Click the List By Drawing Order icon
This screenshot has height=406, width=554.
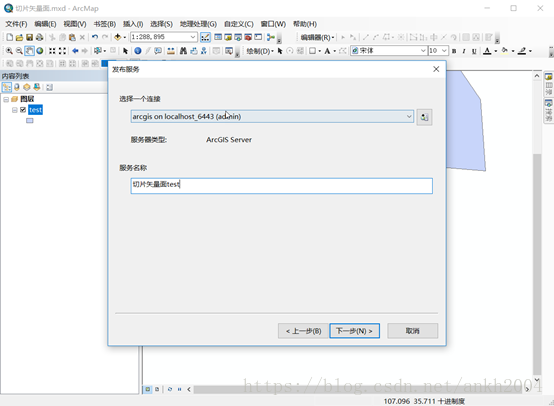(x=7, y=87)
